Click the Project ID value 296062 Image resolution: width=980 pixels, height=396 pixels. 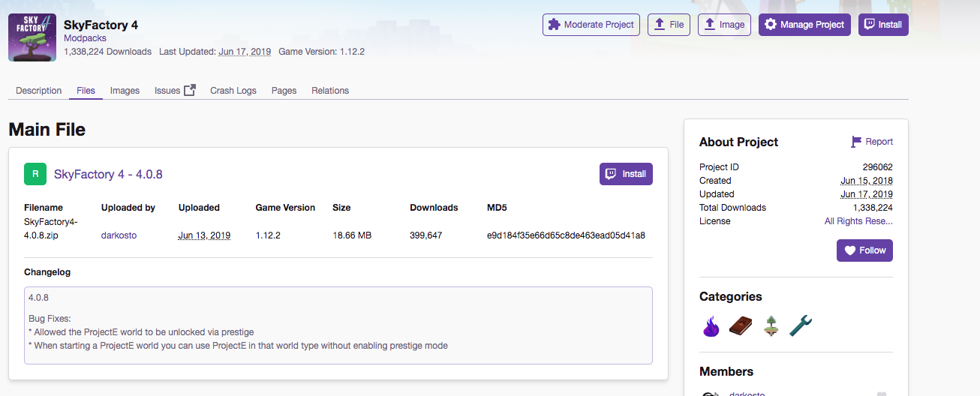click(x=878, y=167)
